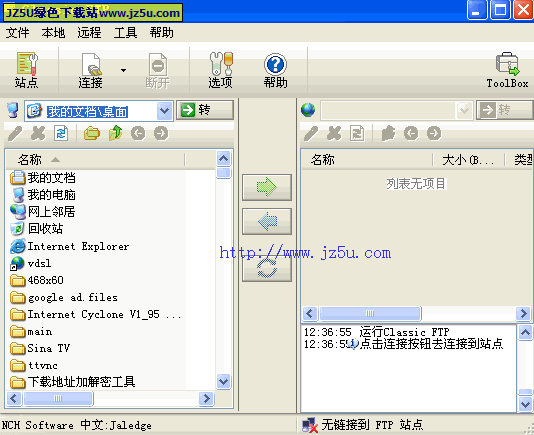The width and height of the screenshot is (534, 435).
Task: Click the FTP connection status icon
Action: tap(310, 425)
